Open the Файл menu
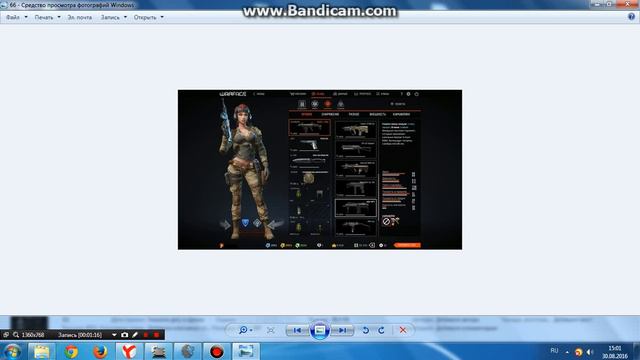The height and width of the screenshot is (360, 640). point(17,18)
